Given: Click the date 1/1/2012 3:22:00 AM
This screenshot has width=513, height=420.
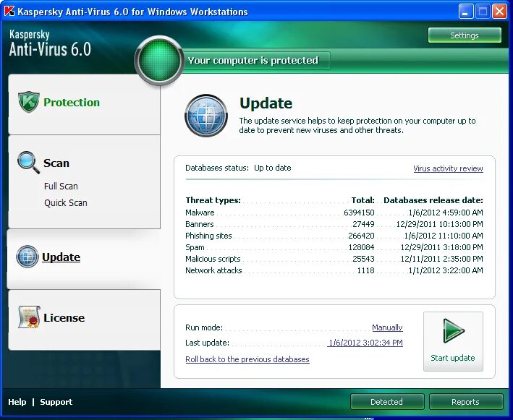Looking at the screenshot, I should point(446,270).
